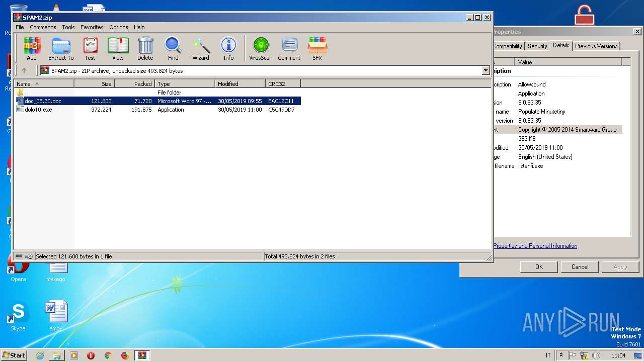Screen dimensions: 644x362
Task: Open the View toolbar icon
Action: pyautogui.click(x=118, y=49)
